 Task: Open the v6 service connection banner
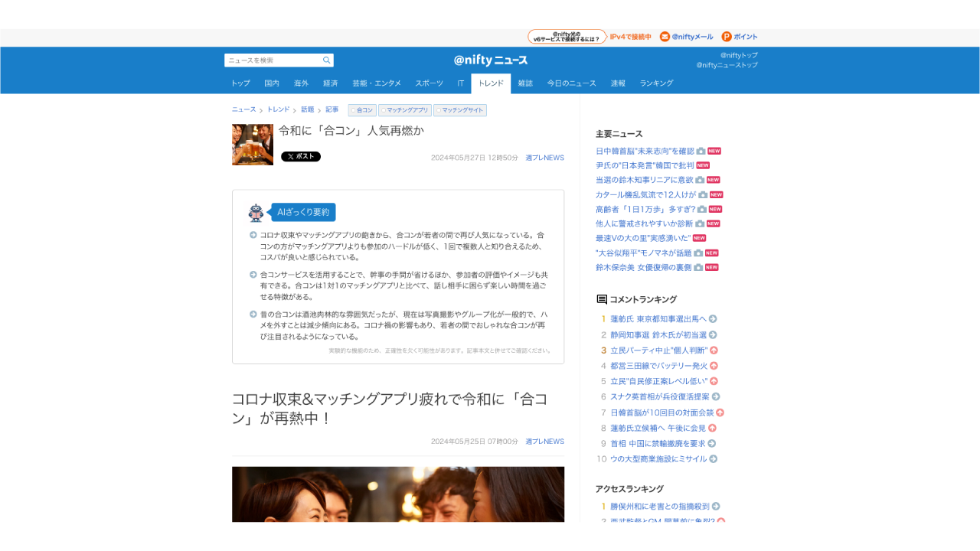[567, 37]
